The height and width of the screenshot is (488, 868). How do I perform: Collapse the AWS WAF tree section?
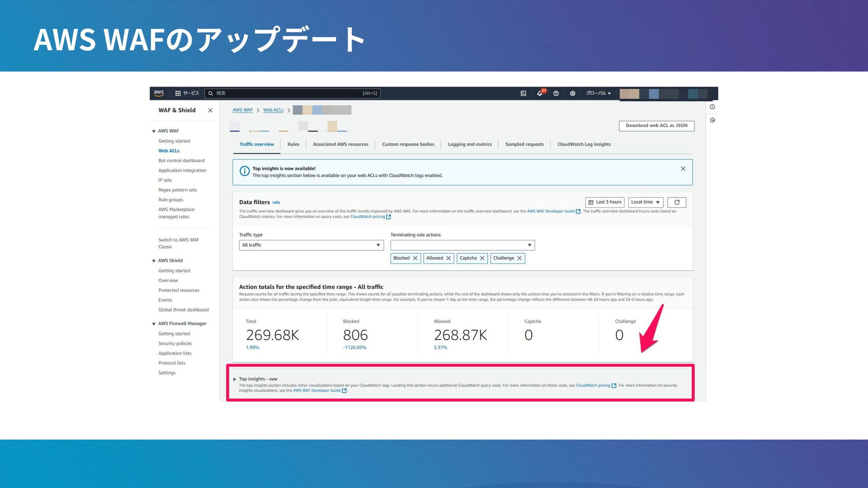click(x=154, y=131)
